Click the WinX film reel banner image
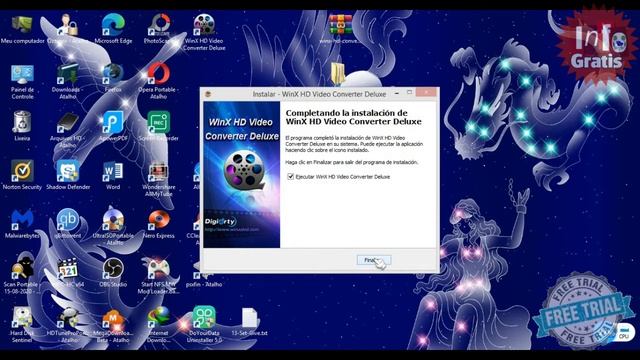 point(244,169)
